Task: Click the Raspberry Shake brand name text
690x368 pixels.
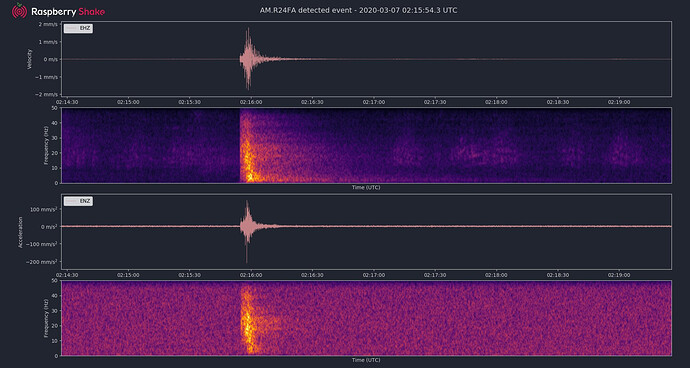Action: click(x=68, y=11)
